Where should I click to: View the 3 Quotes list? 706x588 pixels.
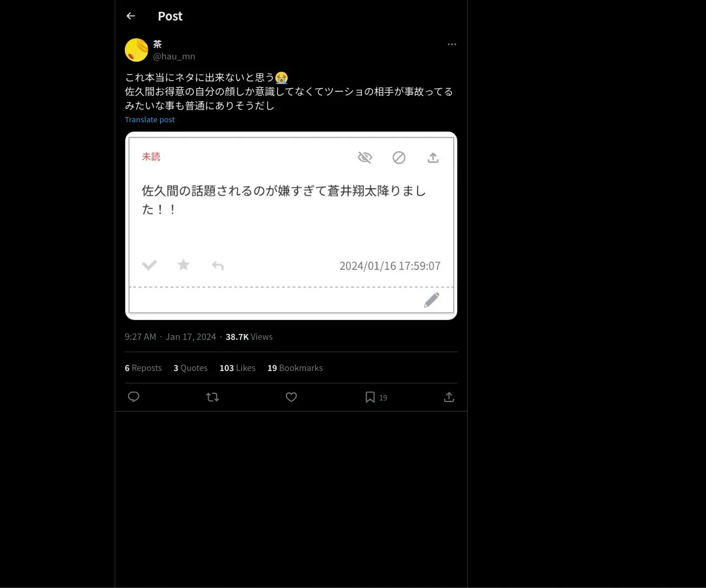191,368
